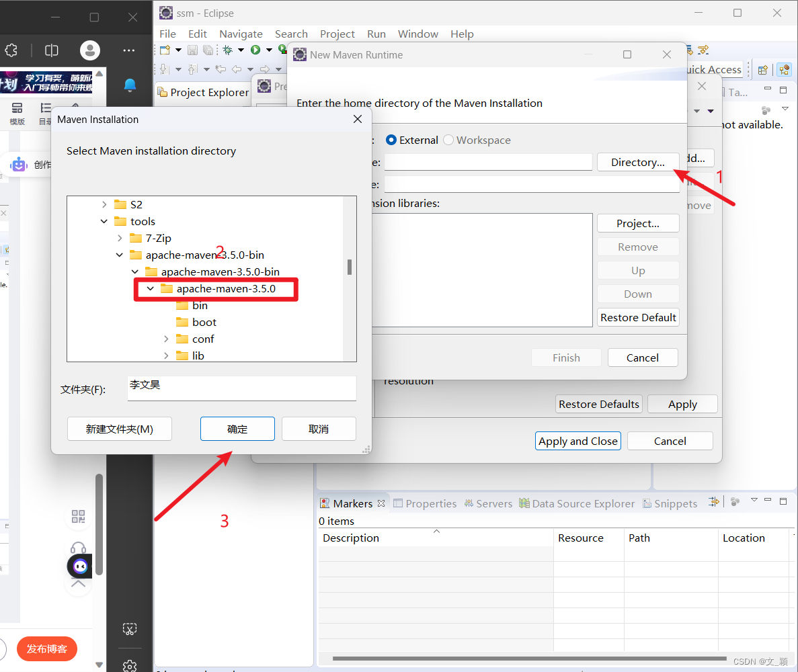
Task: Click the Directory button
Action: (x=637, y=162)
